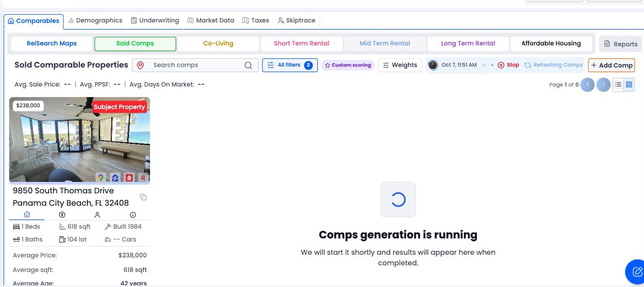Switch to grid view layout
Image resolution: width=644 pixels, height=287 pixels.
coord(629,84)
